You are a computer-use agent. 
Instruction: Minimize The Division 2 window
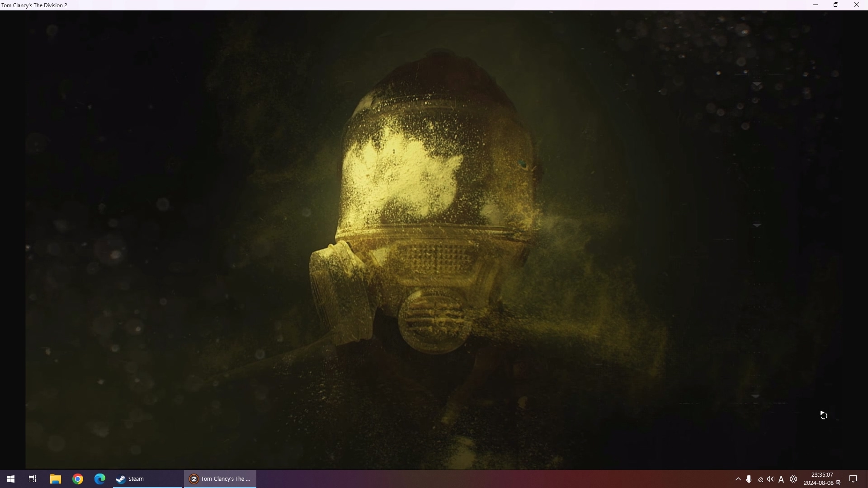coord(816,5)
